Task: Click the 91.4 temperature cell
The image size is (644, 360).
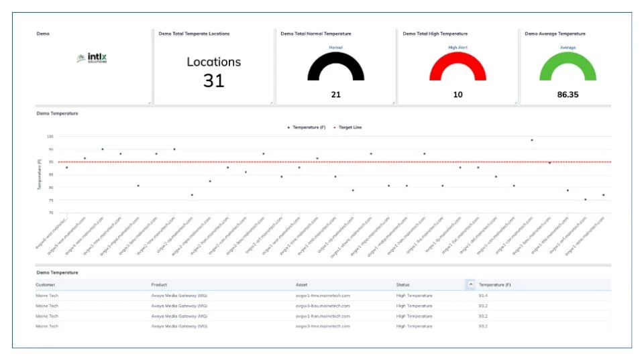Action: (x=483, y=296)
